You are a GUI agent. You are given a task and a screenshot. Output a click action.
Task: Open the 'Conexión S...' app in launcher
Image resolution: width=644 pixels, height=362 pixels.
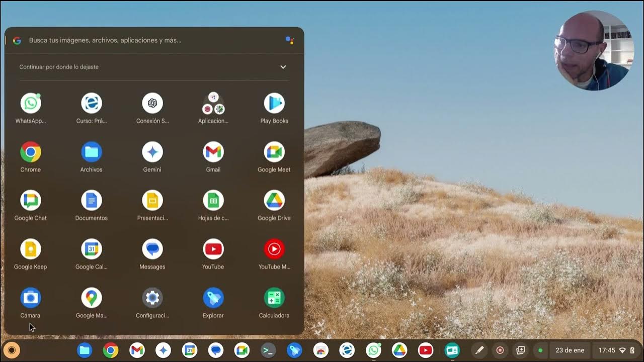[x=152, y=103]
